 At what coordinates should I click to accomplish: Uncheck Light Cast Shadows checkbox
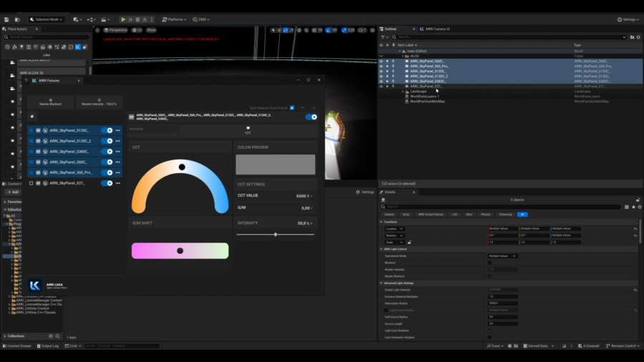click(x=489, y=331)
